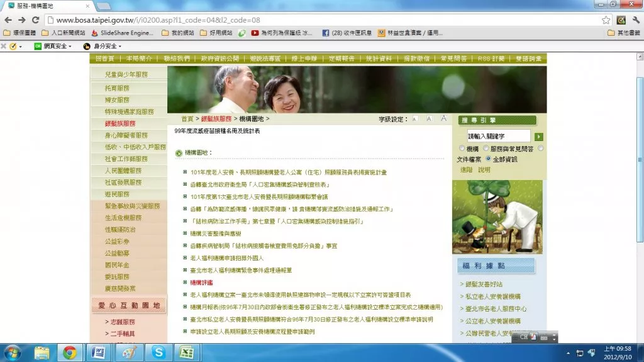Click the 進階 advanced search link

click(x=466, y=169)
